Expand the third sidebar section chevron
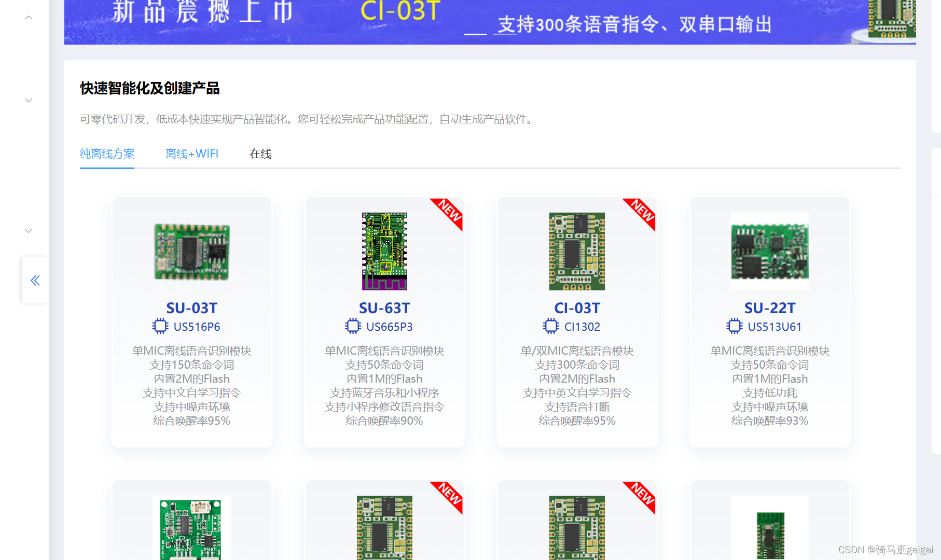The height and width of the screenshot is (560, 941). click(x=29, y=231)
